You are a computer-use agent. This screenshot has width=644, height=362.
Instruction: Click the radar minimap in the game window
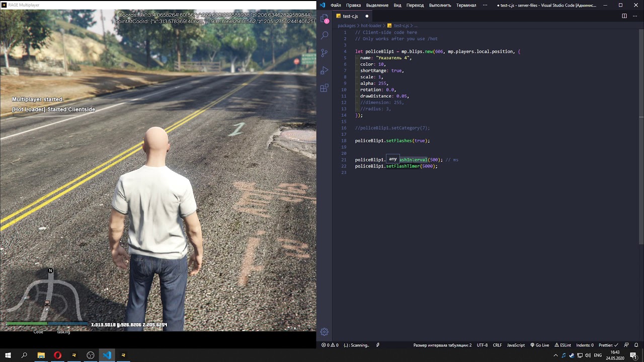[x=46, y=297]
